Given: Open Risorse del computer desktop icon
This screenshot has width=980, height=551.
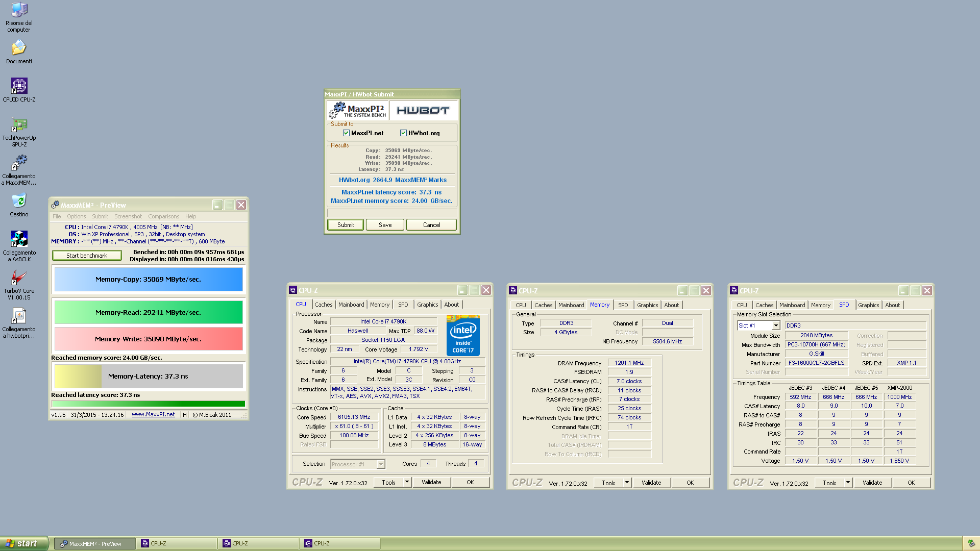Looking at the screenshot, I should click(19, 16).
